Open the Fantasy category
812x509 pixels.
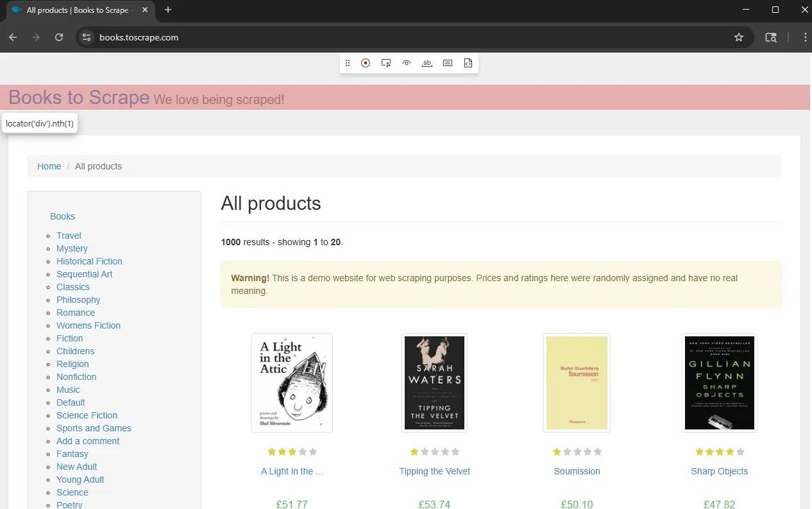click(72, 454)
